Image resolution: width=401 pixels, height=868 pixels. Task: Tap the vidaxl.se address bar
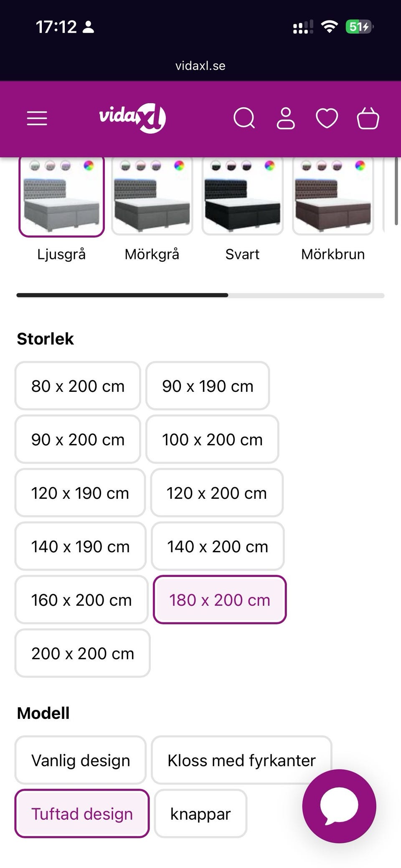200,66
